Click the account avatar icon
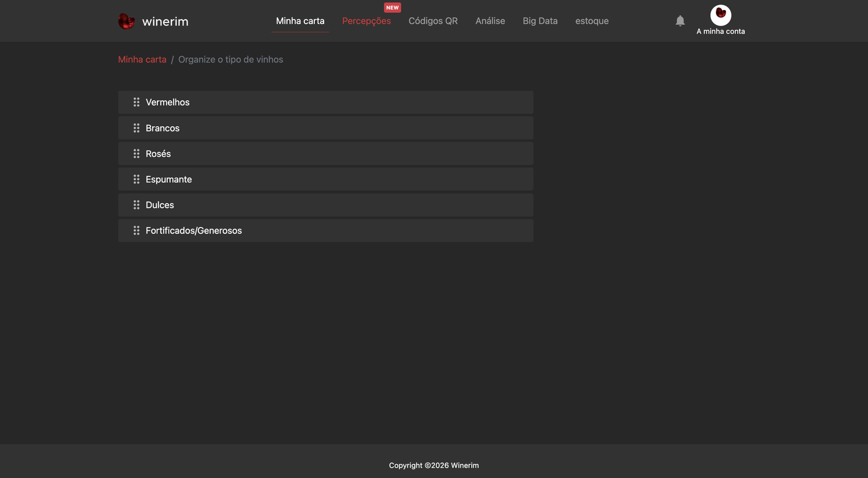 pos(720,15)
